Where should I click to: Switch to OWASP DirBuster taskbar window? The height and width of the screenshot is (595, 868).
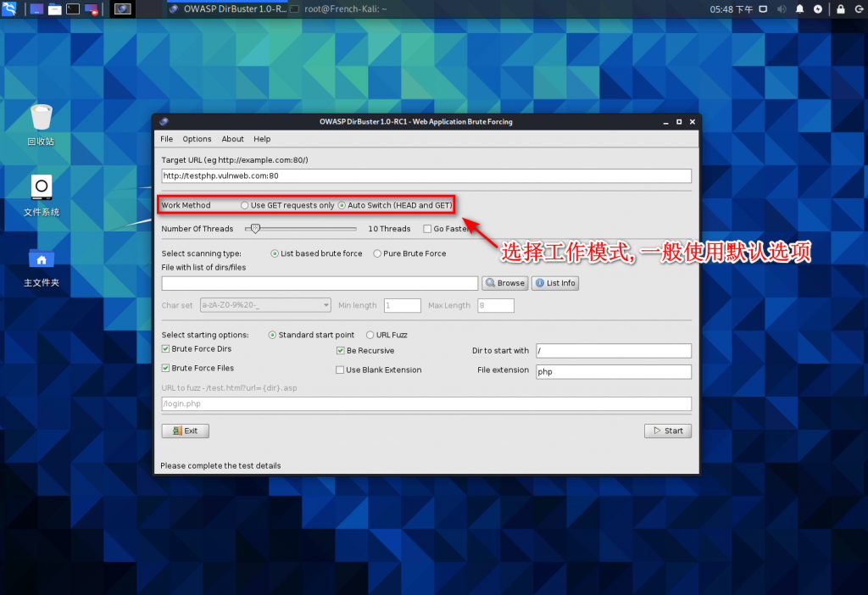228,8
